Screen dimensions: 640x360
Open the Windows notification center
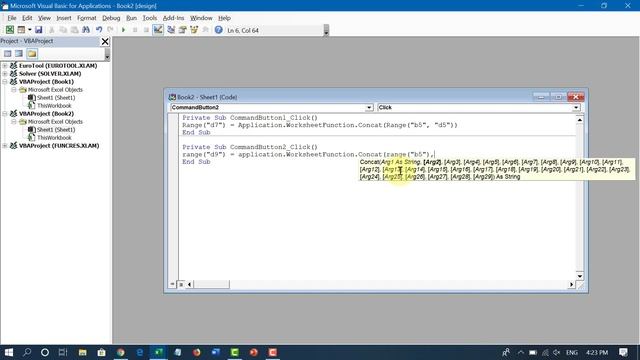tap(623, 352)
